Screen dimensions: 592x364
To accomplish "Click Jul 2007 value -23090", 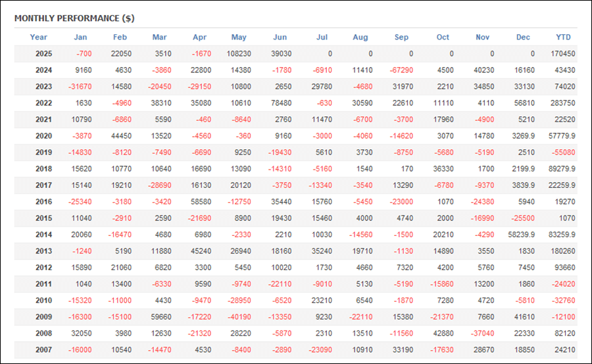I will coord(320,350).
